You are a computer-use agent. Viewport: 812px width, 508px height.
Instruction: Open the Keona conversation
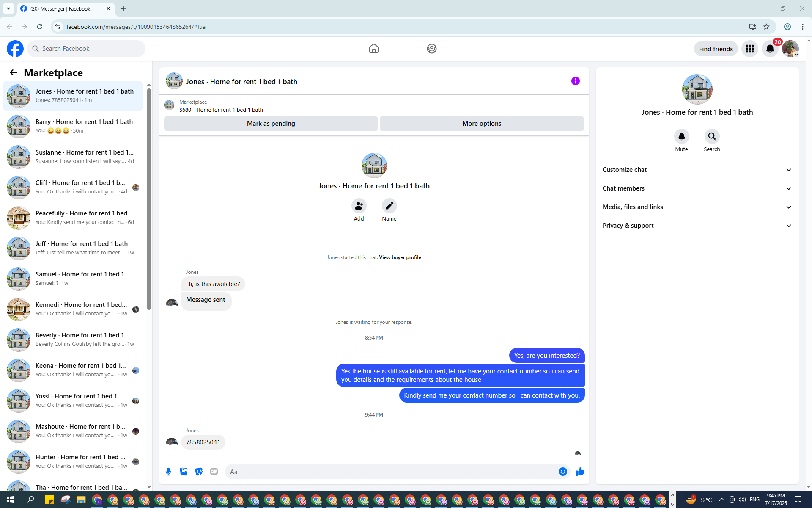tap(73, 370)
